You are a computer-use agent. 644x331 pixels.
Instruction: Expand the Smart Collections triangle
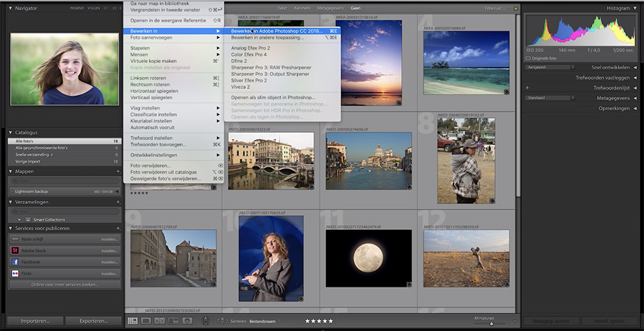coord(19,220)
